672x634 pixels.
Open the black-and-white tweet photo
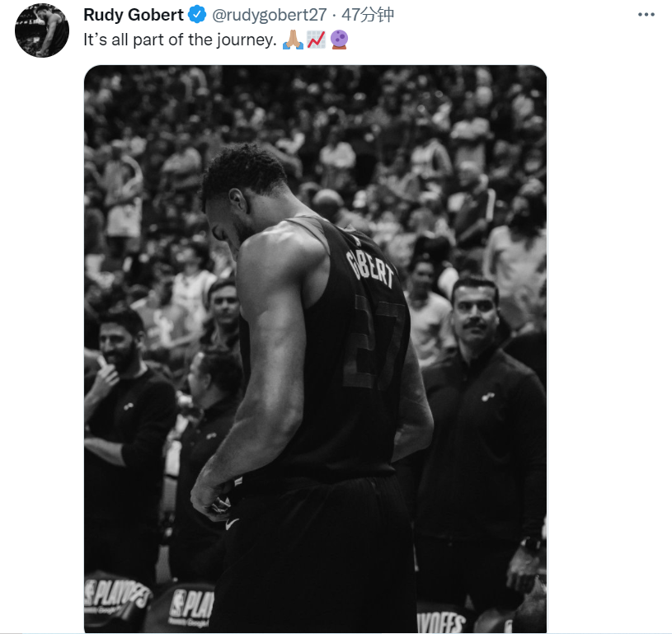316,349
